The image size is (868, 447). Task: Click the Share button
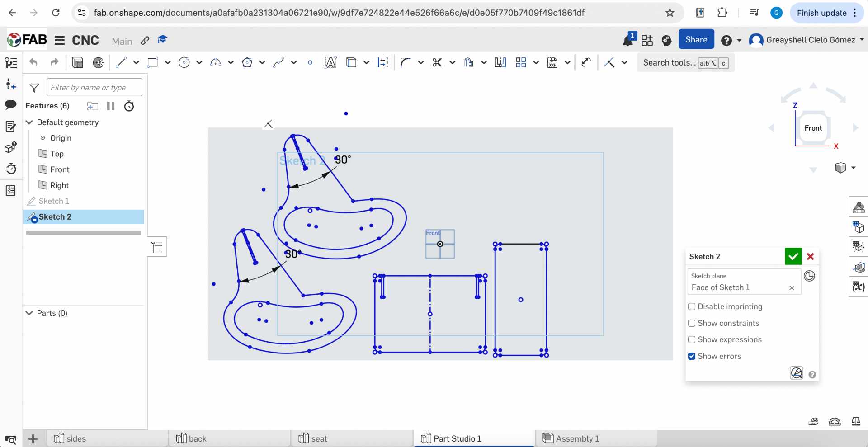point(696,39)
